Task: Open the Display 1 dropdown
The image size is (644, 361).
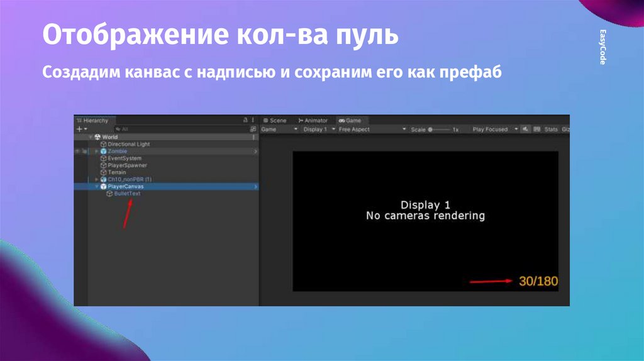Action: 319,130
